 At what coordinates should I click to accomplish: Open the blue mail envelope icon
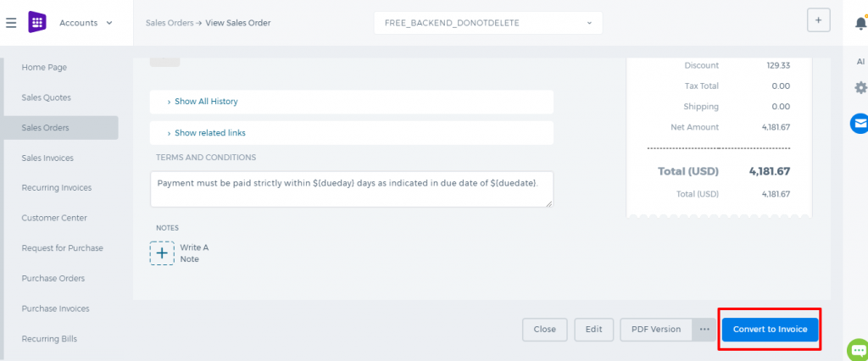point(860,123)
